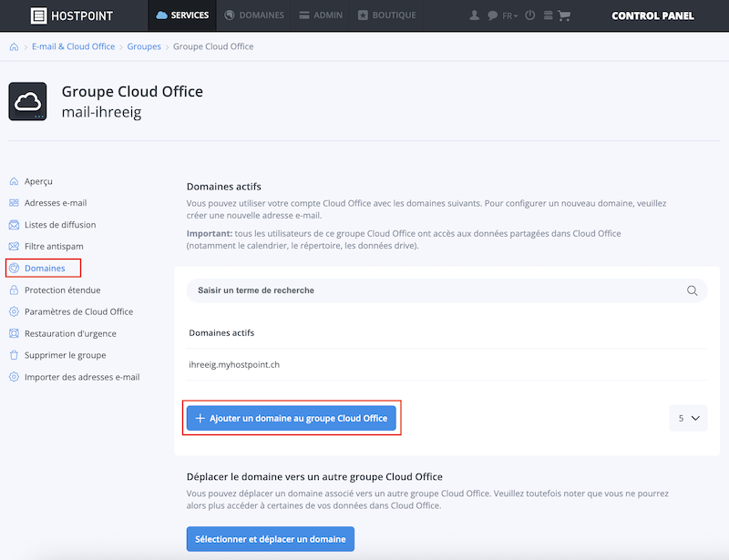Open Paramètres de Cloud Office
This screenshot has width=729, height=560.
coord(79,311)
